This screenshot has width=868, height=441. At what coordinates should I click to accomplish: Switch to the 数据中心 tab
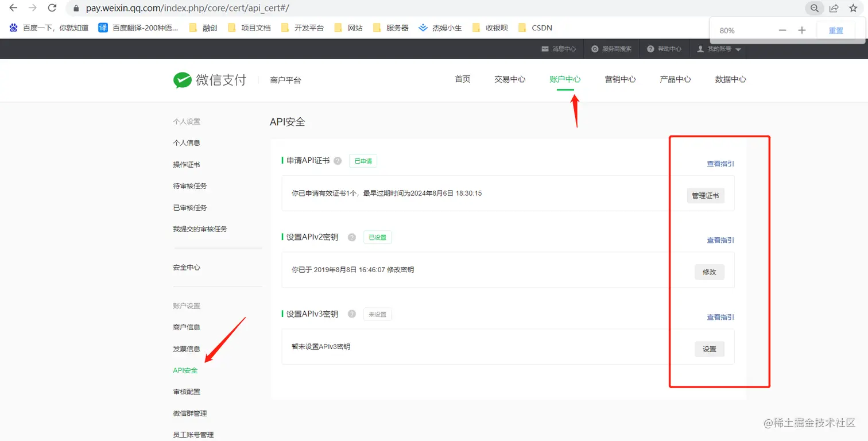(730, 79)
